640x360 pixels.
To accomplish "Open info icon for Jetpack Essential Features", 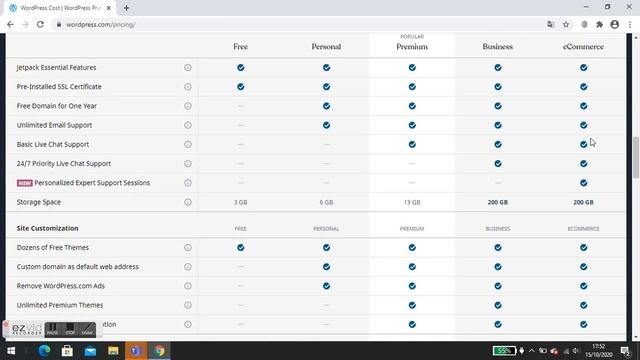I will pyautogui.click(x=188, y=67).
